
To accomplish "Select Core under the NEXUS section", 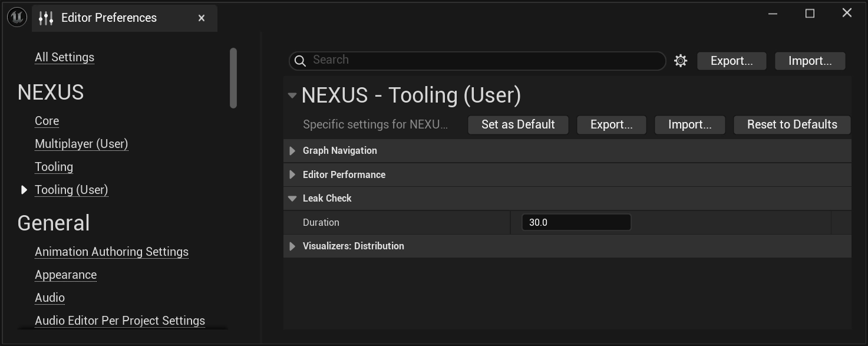I will click(47, 120).
